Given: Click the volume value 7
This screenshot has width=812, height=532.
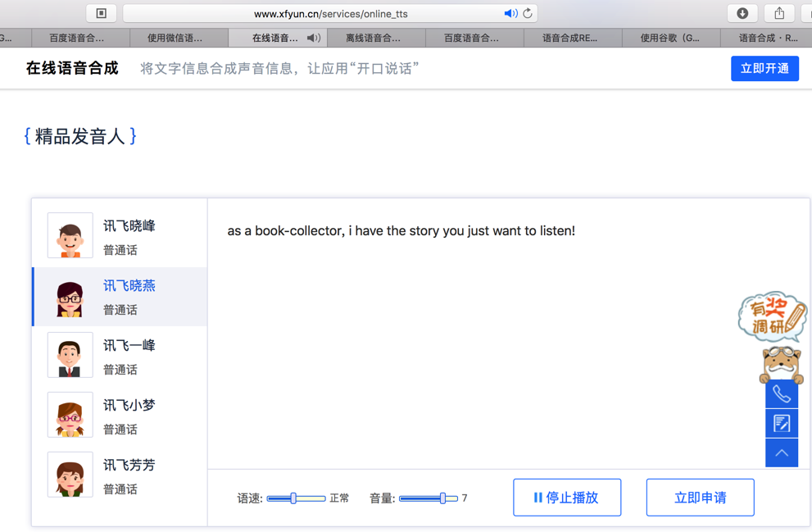Looking at the screenshot, I should pos(465,498).
